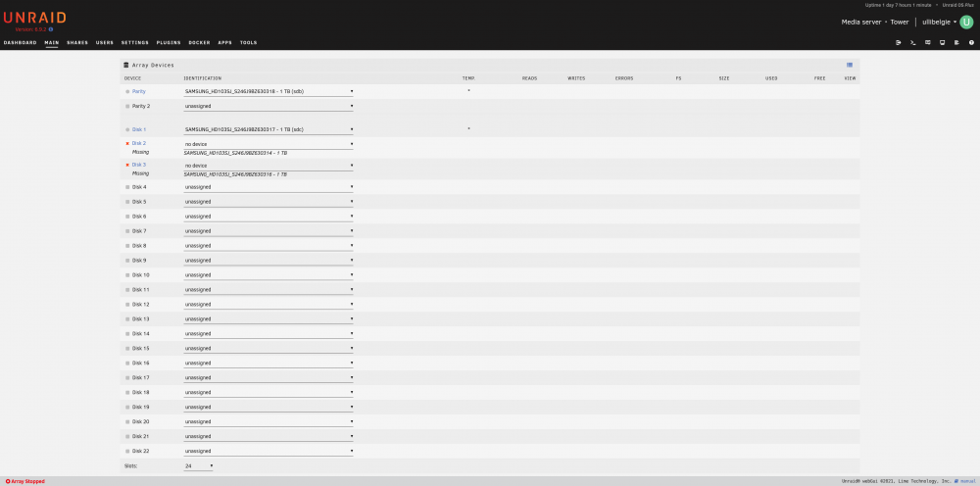980x486 pixels.
Task: Open the Settings tab
Action: click(135, 42)
